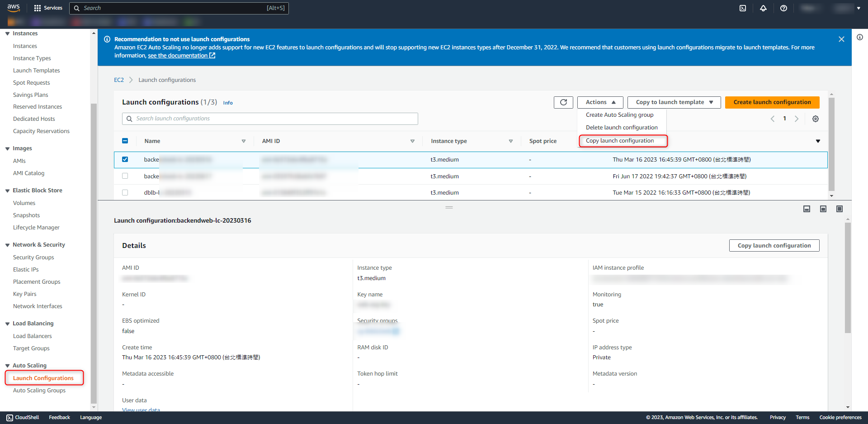Go to next page of results
The image size is (868, 424).
click(x=797, y=119)
